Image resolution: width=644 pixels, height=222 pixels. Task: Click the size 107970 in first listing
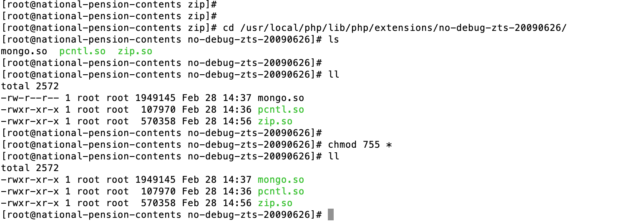(158, 110)
